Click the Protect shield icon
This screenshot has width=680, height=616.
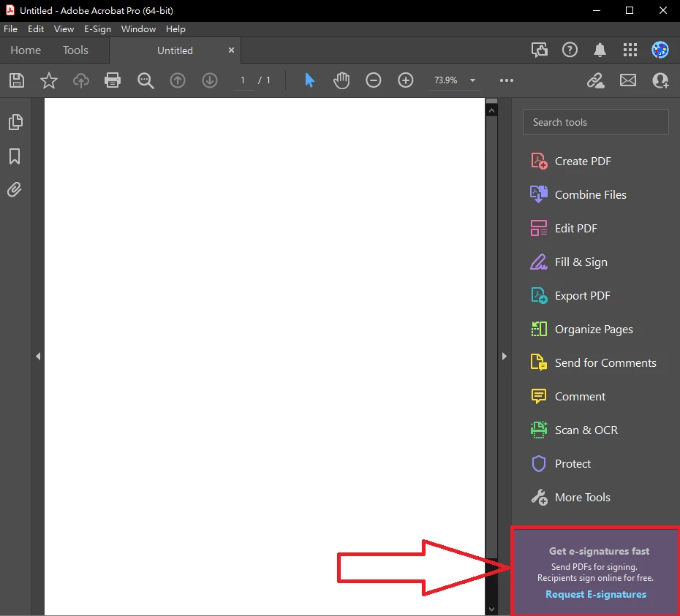(x=539, y=464)
